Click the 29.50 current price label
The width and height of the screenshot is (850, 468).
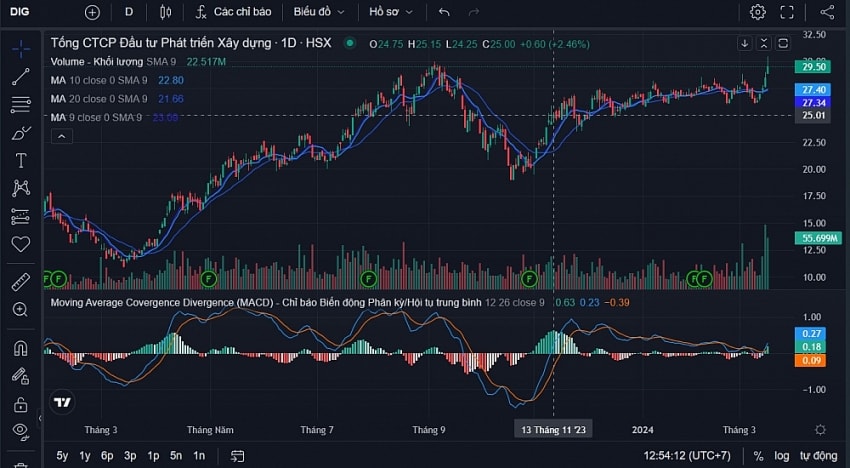[x=813, y=67]
